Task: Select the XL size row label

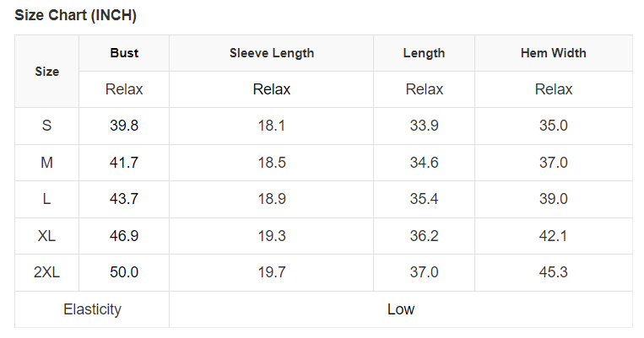Action: click(x=46, y=236)
